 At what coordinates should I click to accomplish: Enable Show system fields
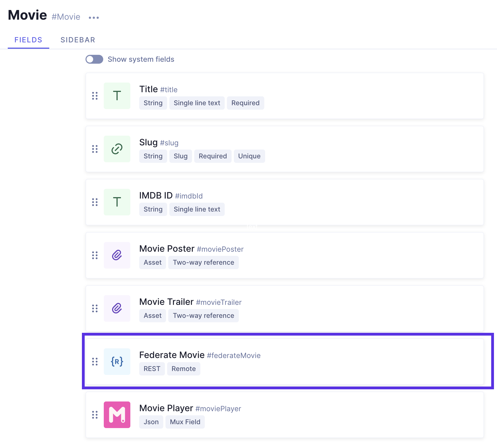[94, 59]
